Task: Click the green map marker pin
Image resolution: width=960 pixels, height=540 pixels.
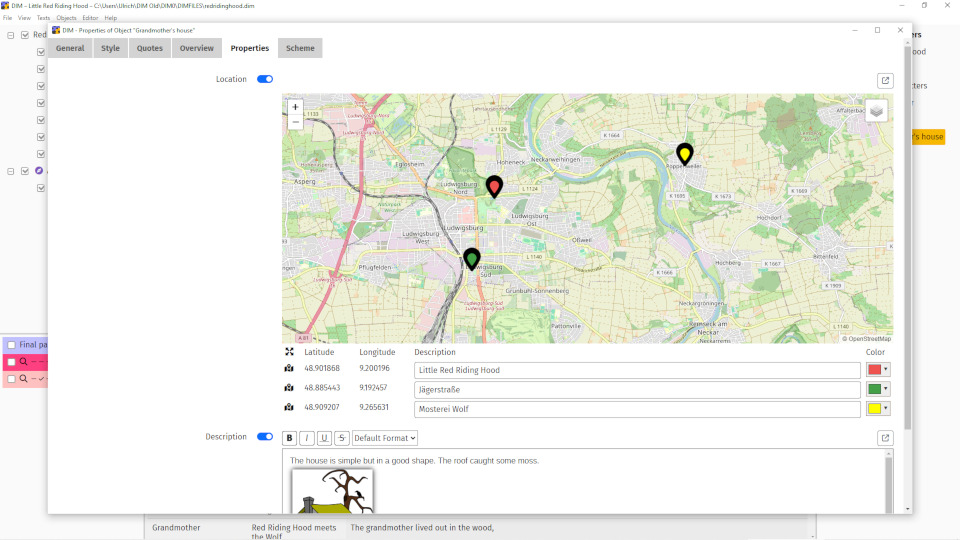Action: point(472,259)
